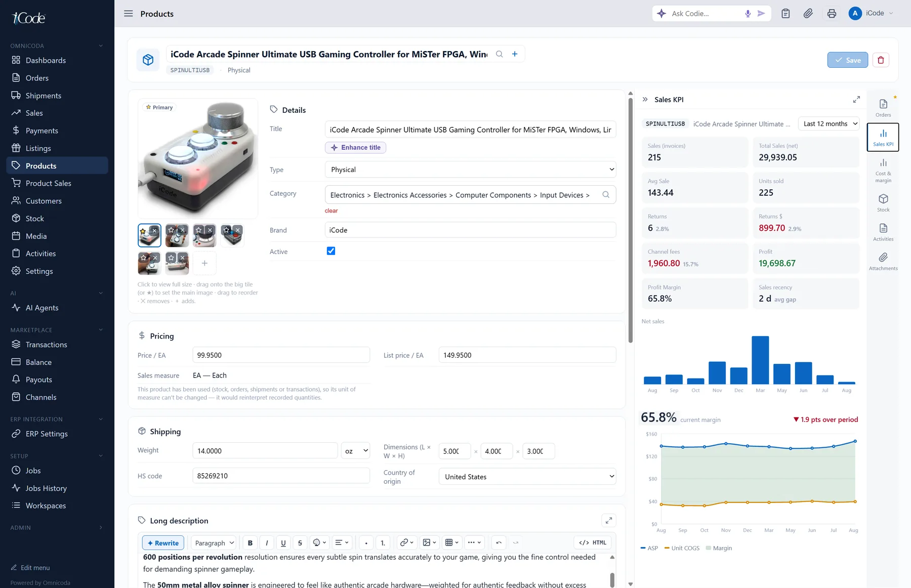911x588 pixels.
Task: Star the sixth thumbnail as primary
Action: 171,258
